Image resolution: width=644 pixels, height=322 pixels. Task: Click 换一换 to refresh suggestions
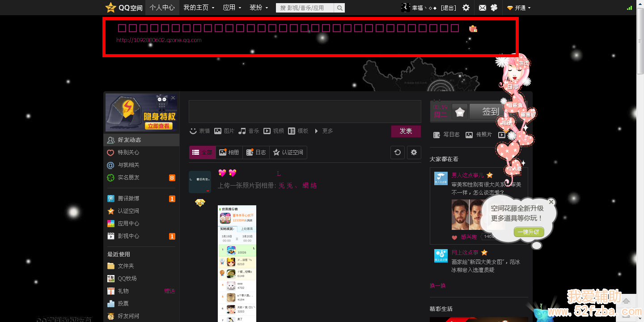tap(437, 285)
